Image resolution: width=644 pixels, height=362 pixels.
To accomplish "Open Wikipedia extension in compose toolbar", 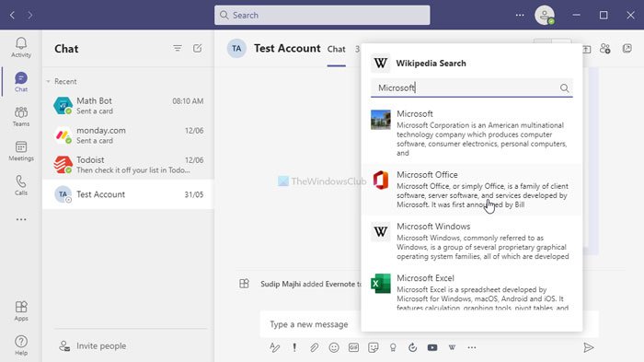I will click(452, 347).
